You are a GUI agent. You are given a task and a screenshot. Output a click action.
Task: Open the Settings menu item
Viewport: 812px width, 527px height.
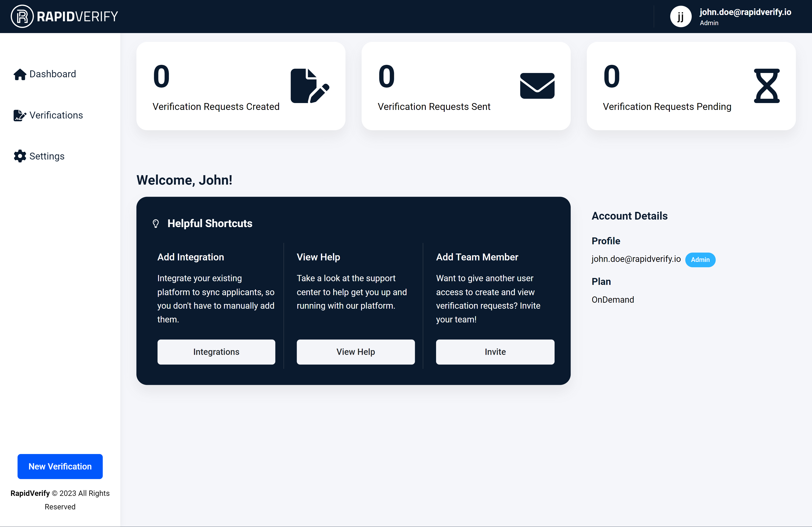click(47, 156)
